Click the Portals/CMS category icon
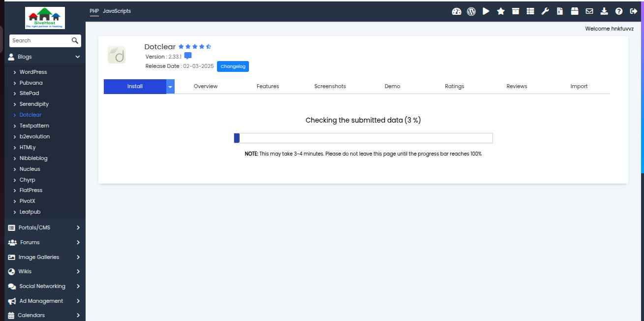This screenshot has width=644, height=321. pyautogui.click(x=12, y=228)
